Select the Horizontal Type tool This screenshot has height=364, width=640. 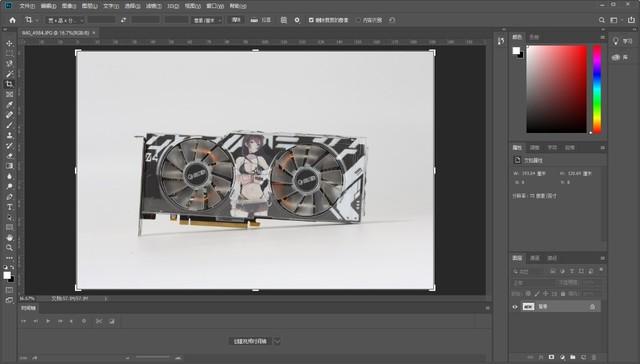point(9,207)
